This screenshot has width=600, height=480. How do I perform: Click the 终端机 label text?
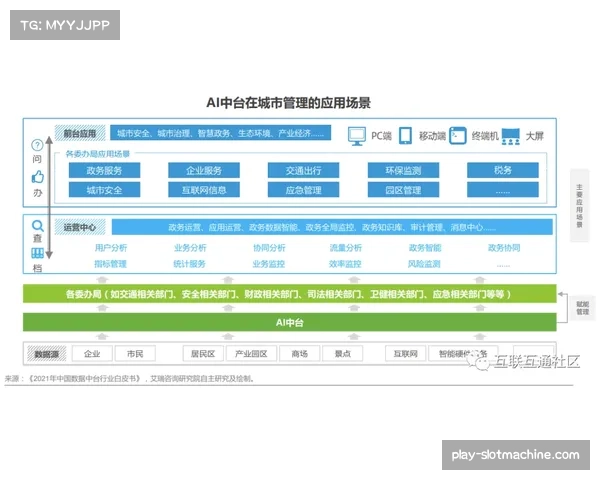(485, 136)
